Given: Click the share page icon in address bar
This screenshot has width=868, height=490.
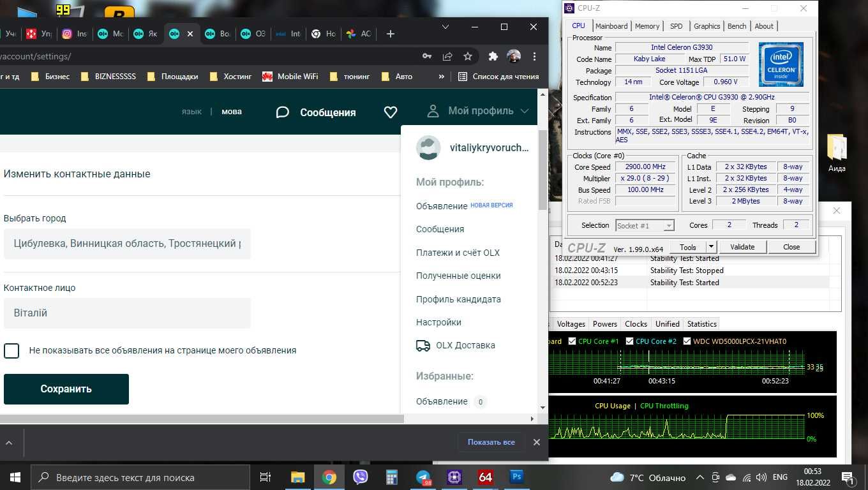Looking at the screenshot, I should click(447, 56).
